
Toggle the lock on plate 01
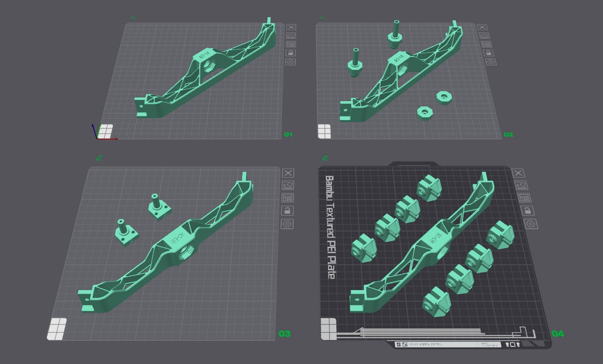[x=291, y=53]
